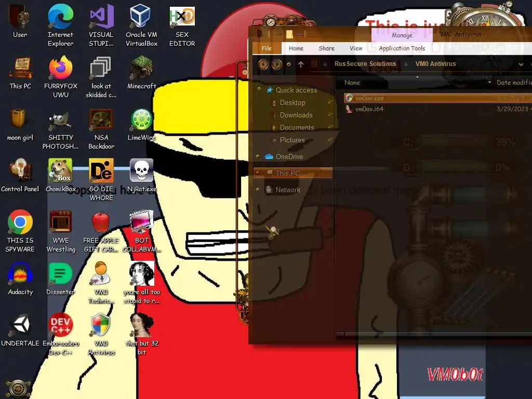Go up one folder level arrow
Image resolution: width=532 pixels, height=399 pixels.
[x=301, y=64]
